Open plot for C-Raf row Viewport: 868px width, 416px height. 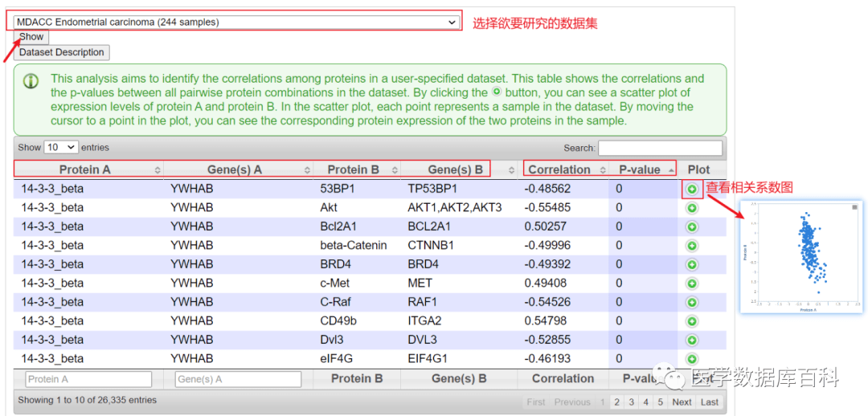tap(691, 302)
